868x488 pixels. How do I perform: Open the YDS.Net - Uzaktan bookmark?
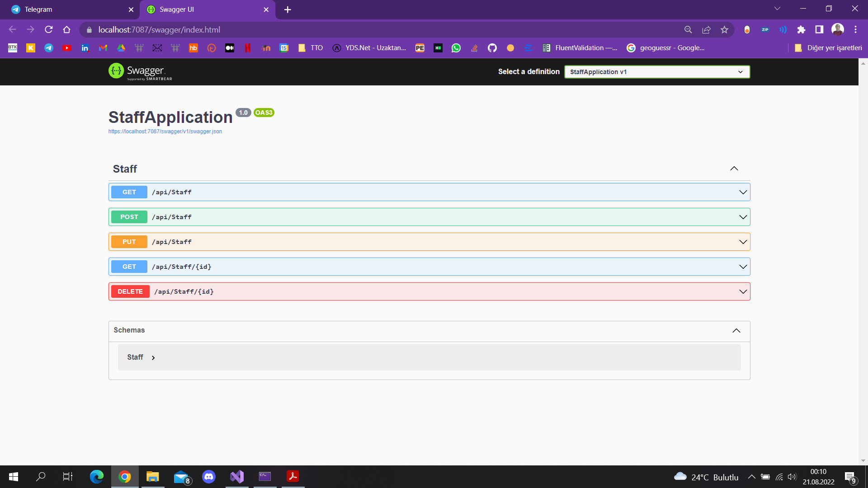pyautogui.click(x=369, y=48)
